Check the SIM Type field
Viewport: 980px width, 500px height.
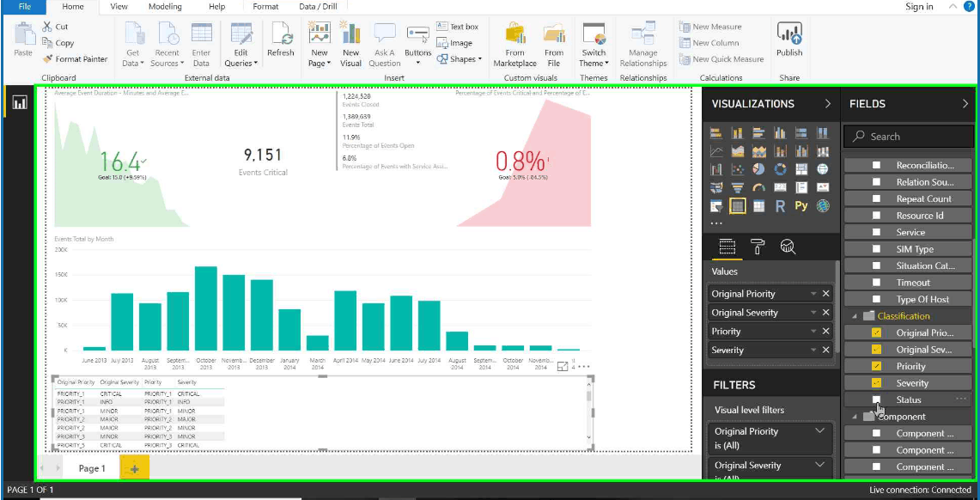[x=876, y=249]
